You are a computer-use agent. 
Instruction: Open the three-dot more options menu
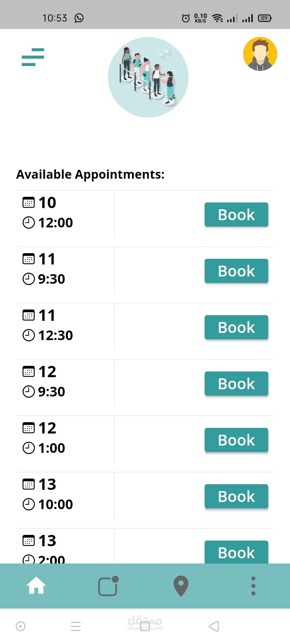(x=253, y=586)
